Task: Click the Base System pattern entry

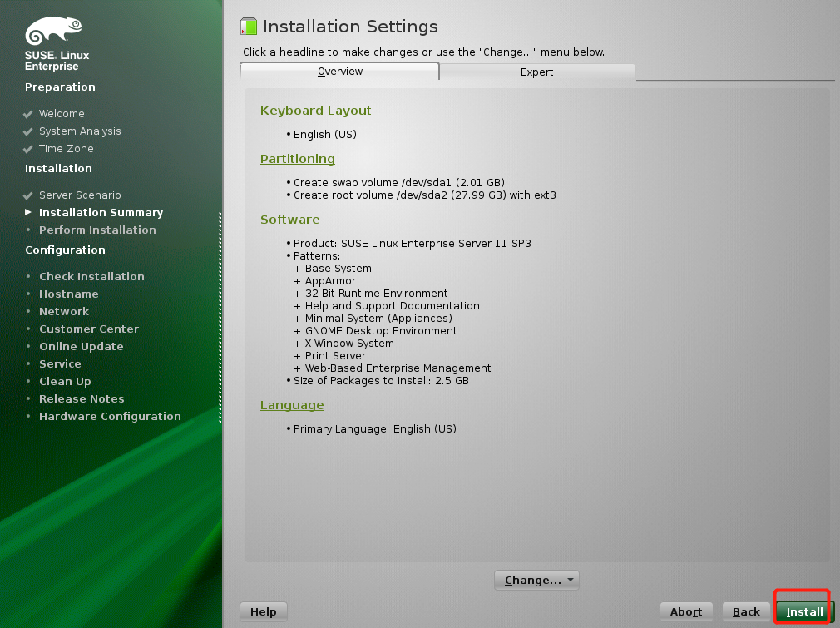Action: coord(338,269)
